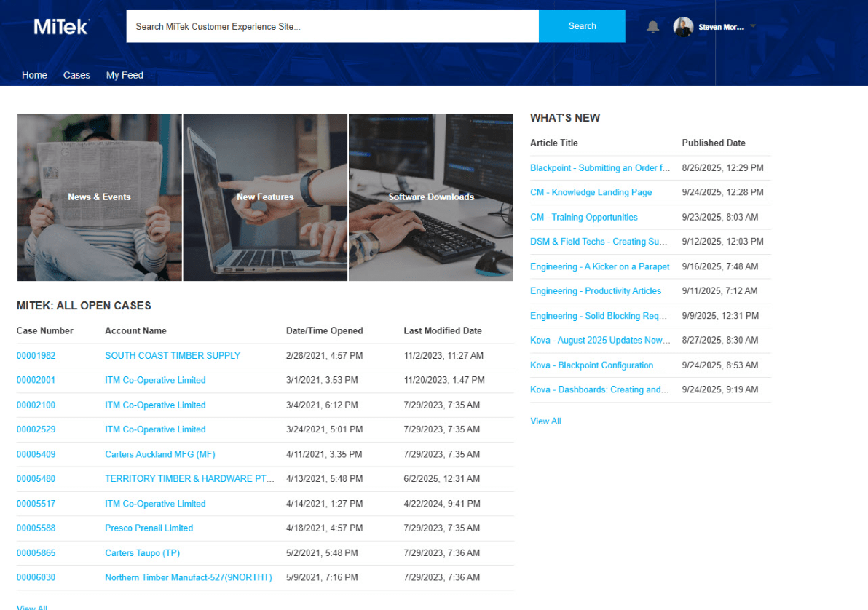Screen dimensions: 868x610
Task: Open the user profile avatar
Action: [683, 27]
